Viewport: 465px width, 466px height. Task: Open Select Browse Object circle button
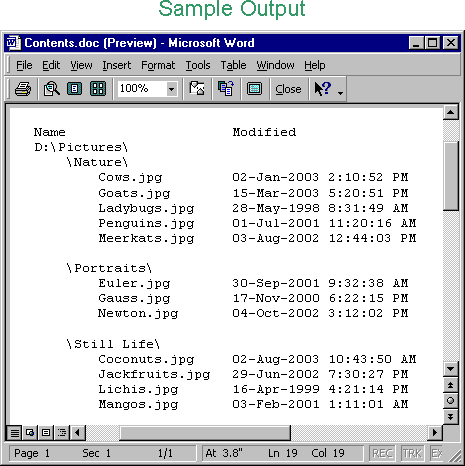tap(451, 401)
